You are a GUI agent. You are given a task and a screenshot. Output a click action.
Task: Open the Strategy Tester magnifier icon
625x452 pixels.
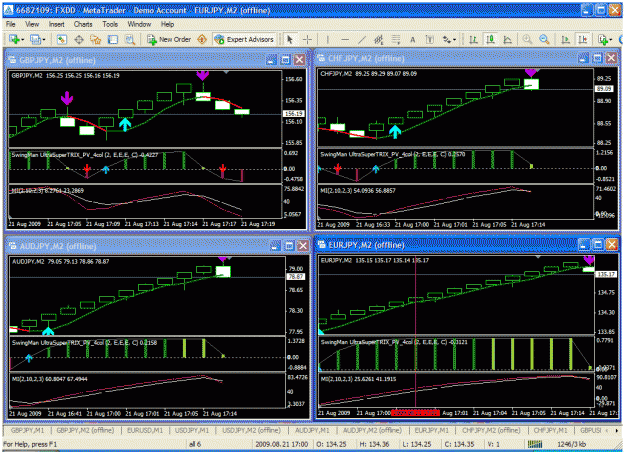(130, 39)
